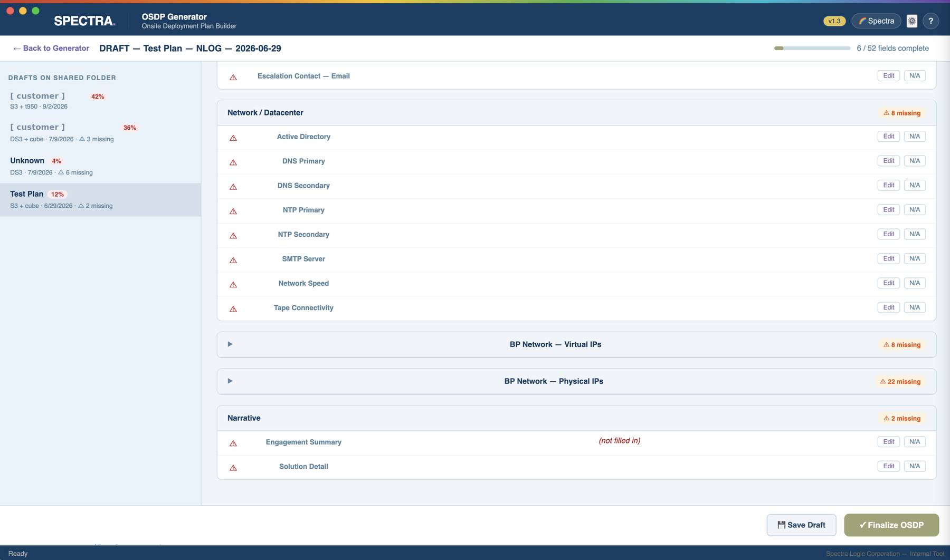Click the warning icon beside DNS Primary
950x560 pixels.
[233, 162]
